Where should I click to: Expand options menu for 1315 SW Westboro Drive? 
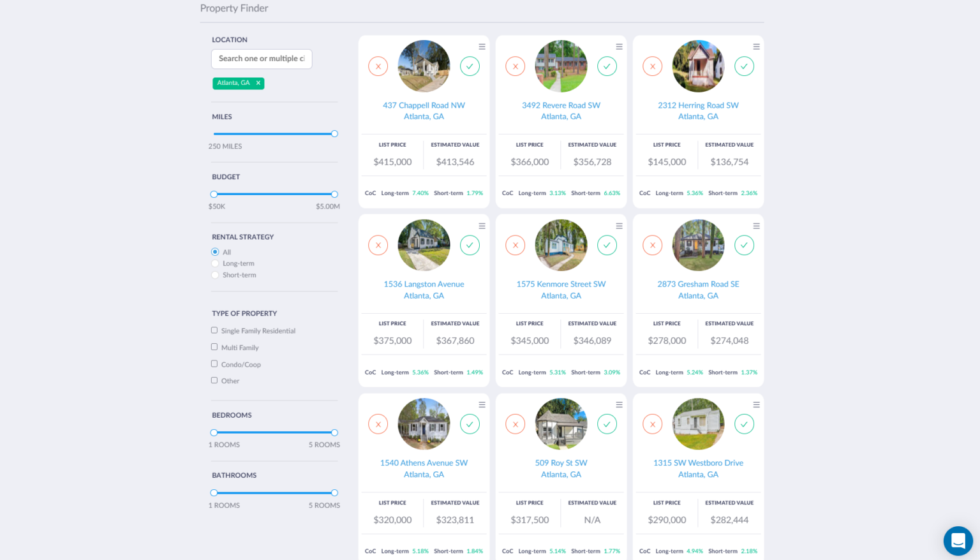tap(756, 405)
